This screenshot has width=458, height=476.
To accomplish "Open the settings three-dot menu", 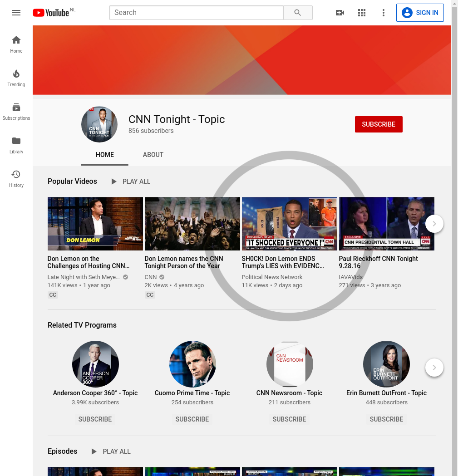I will [x=383, y=13].
